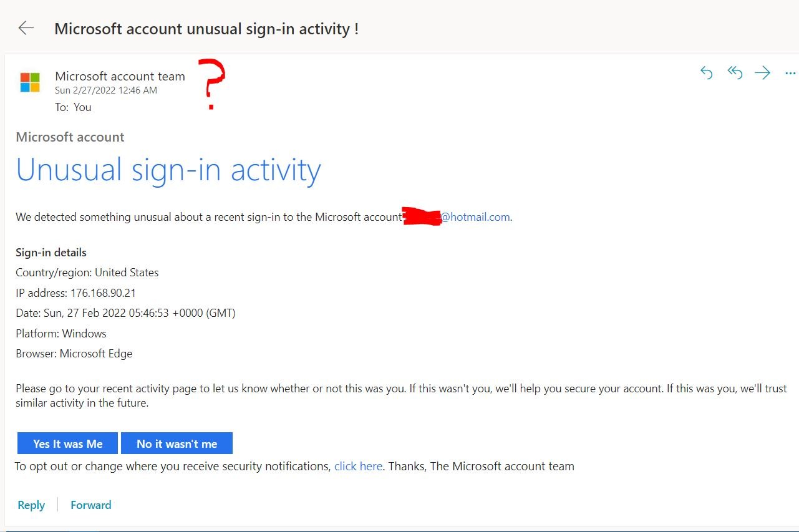
Task: Open the 'click here' opt-out link
Action: coord(358,466)
